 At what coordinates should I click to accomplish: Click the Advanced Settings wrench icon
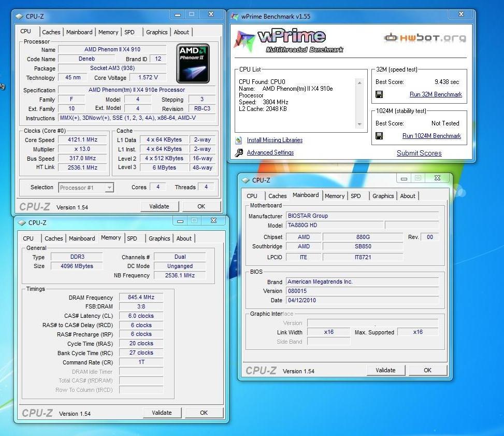coord(238,152)
